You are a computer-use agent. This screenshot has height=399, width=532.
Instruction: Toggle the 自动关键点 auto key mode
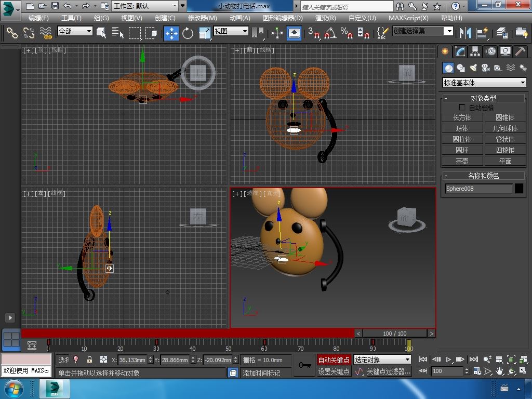click(x=334, y=360)
